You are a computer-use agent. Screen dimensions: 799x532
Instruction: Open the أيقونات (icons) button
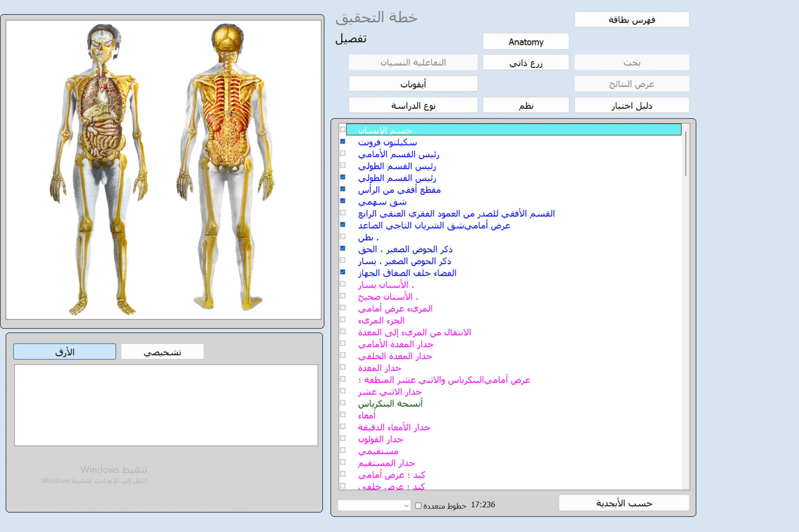point(412,84)
